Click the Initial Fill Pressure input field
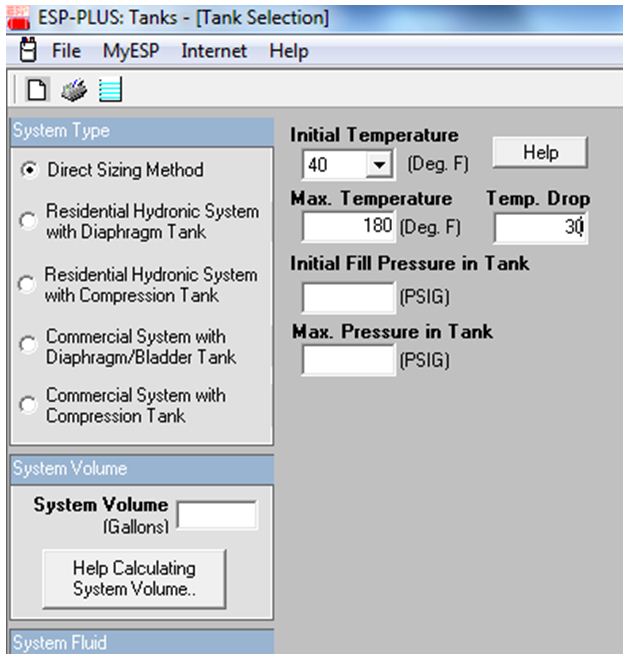This screenshot has height=661, width=626. tap(349, 298)
